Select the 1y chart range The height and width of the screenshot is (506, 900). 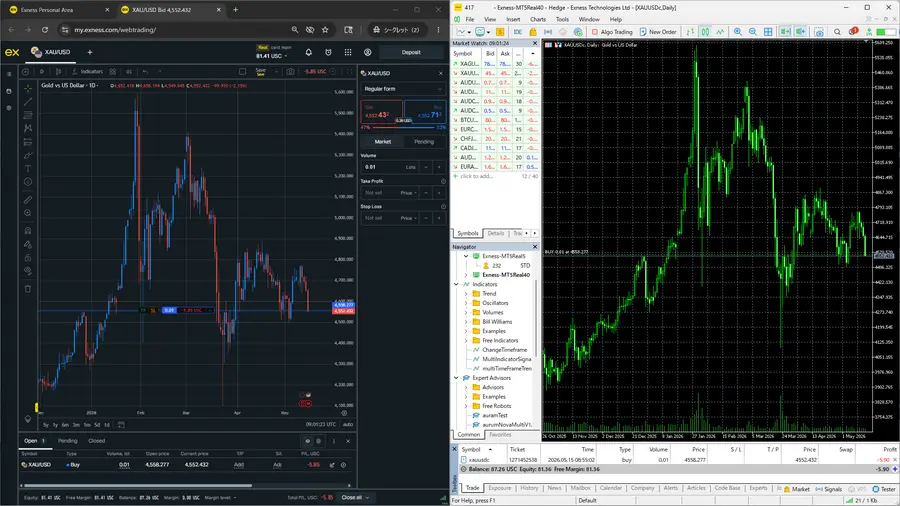pyautogui.click(x=55, y=425)
